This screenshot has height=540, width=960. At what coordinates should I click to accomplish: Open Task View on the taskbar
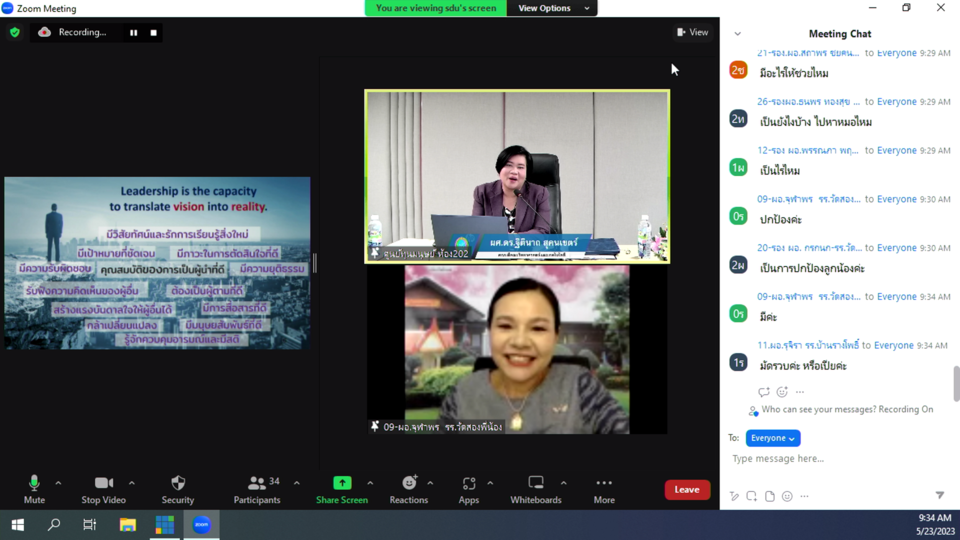90,525
